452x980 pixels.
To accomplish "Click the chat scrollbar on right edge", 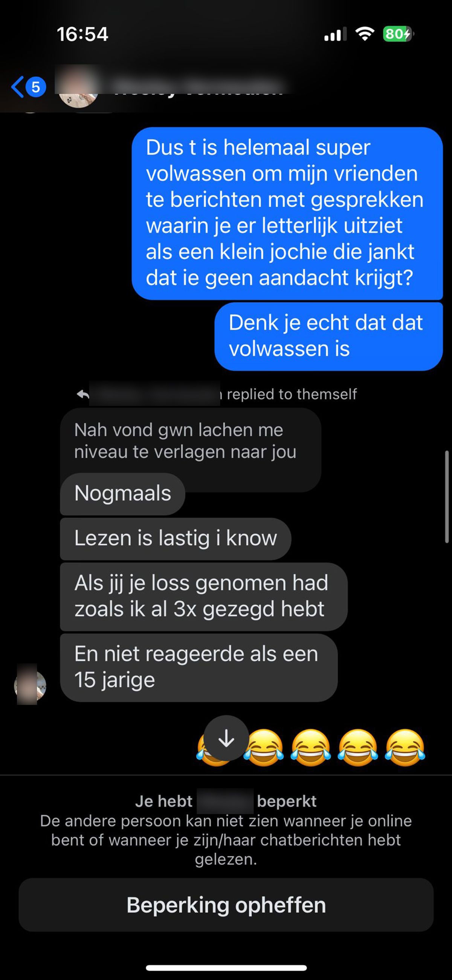I will 447,497.
